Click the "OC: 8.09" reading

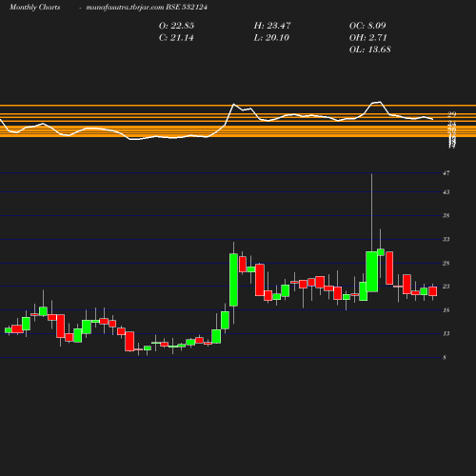coord(367,26)
